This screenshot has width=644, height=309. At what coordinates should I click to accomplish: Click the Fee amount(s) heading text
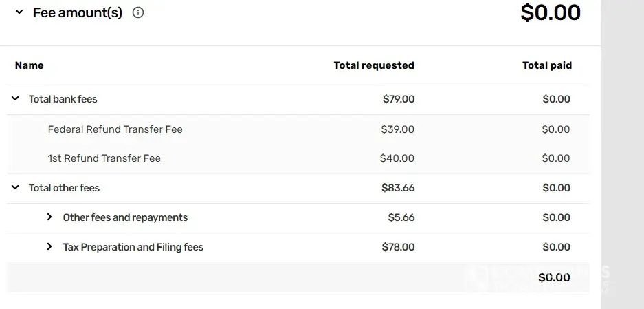[77, 12]
